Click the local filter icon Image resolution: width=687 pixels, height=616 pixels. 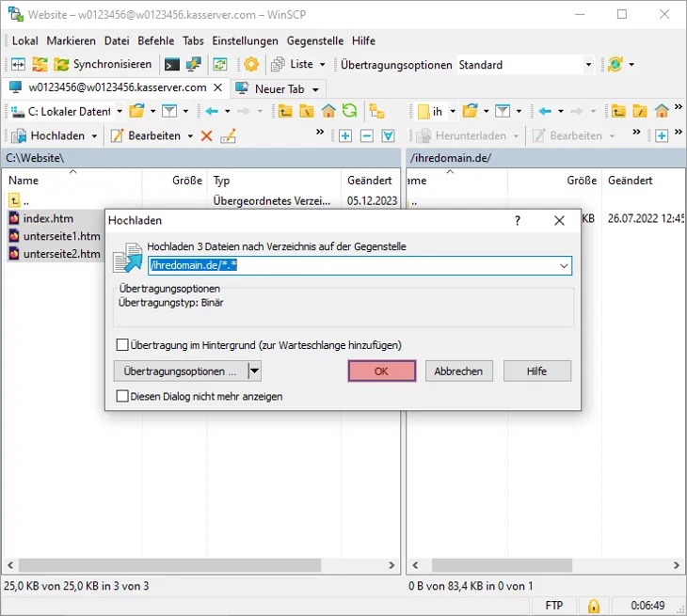[169, 111]
